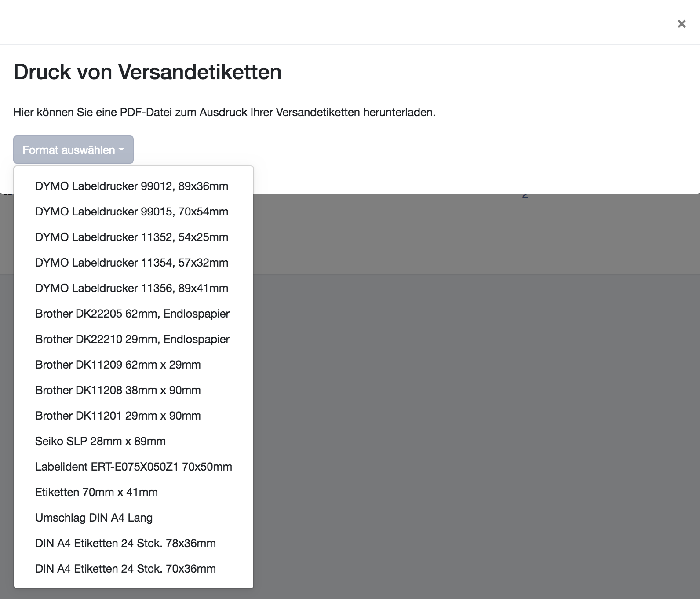The image size is (700, 599).
Task: Select DYMO Labeldrucker 99012, 89x36mm
Action: click(134, 186)
